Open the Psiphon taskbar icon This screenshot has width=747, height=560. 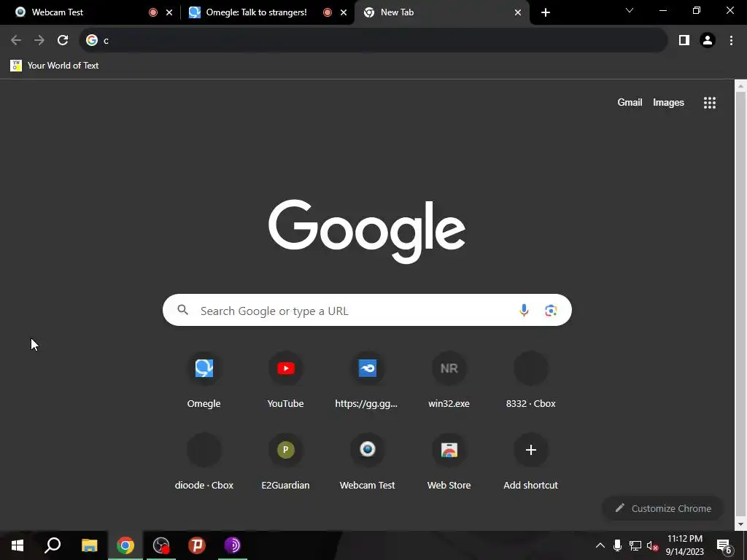[x=197, y=545]
